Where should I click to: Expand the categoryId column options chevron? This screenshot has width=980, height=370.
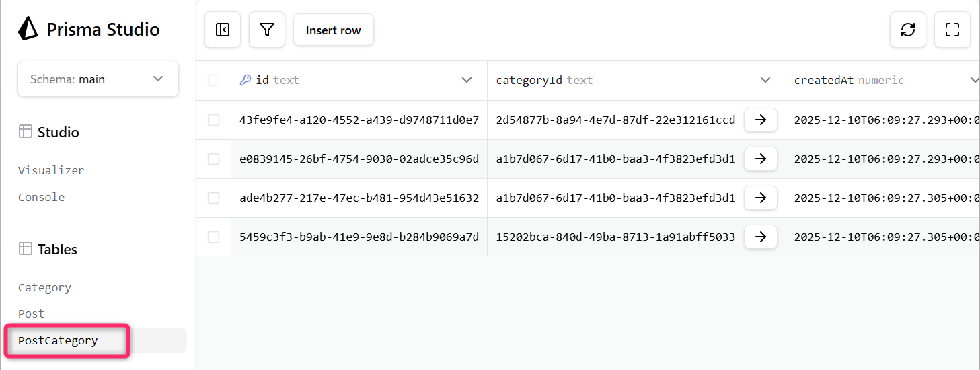click(765, 81)
